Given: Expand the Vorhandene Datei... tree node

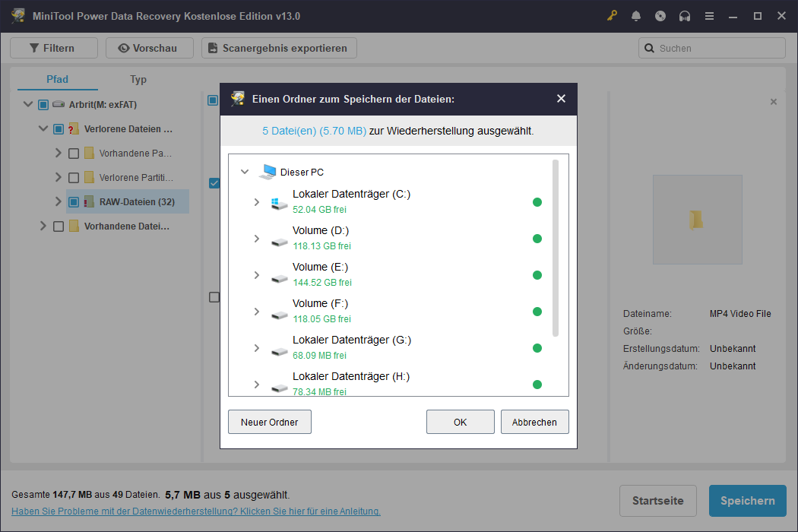Looking at the screenshot, I should (43, 226).
